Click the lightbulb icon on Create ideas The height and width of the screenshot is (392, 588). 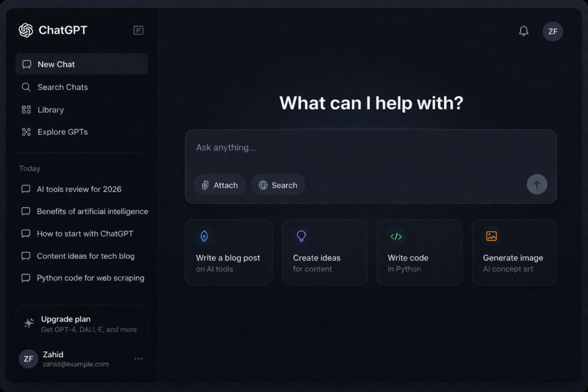click(x=301, y=236)
